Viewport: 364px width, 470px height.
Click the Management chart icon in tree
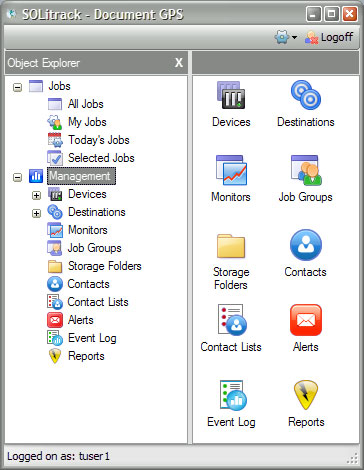pyautogui.click(x=36, y=176)
